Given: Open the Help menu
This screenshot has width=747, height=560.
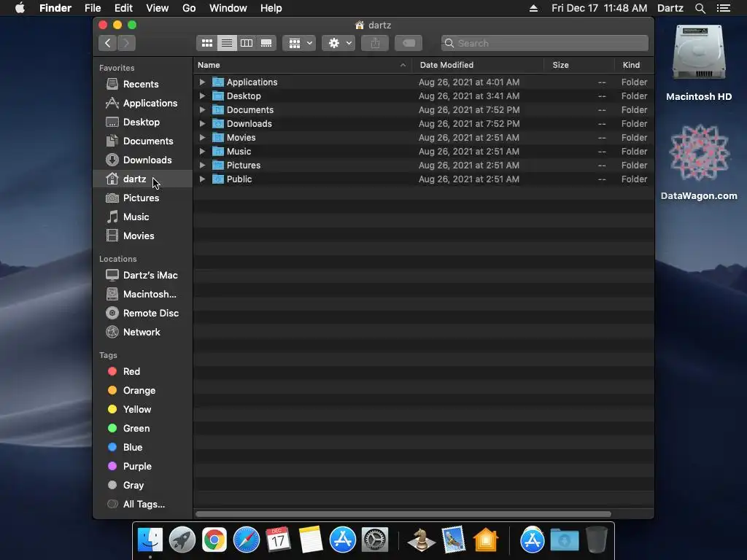Looking at the screenshot, I should 271,8.
